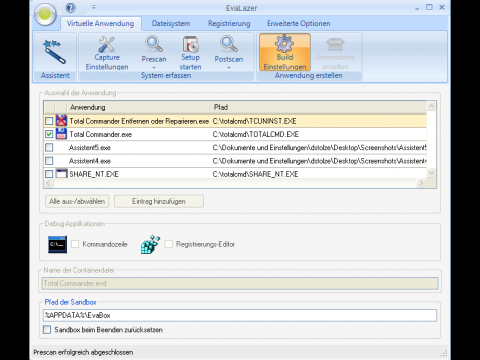This screenshot has width=480, height=360.
Task: Click the %APPDATA%\EvaBox sandbox path field
Action: 240,315
